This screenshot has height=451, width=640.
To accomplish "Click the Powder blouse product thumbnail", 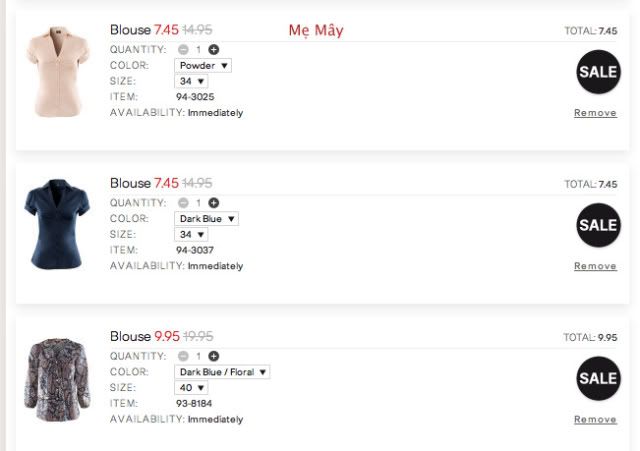I will [x=58, y=72].
